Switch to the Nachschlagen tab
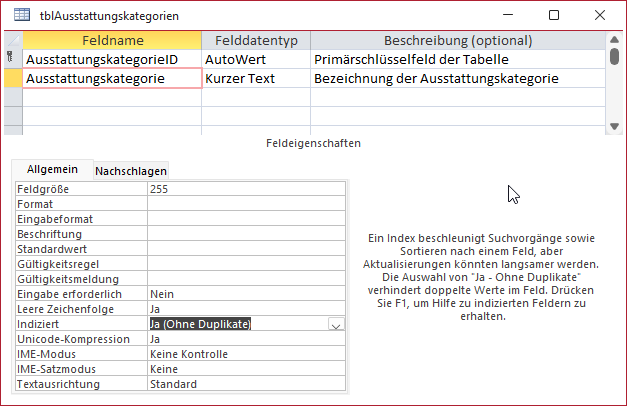The height and width of the screenshot is (406, 627). pyautogui.click(x=131, y=171)
